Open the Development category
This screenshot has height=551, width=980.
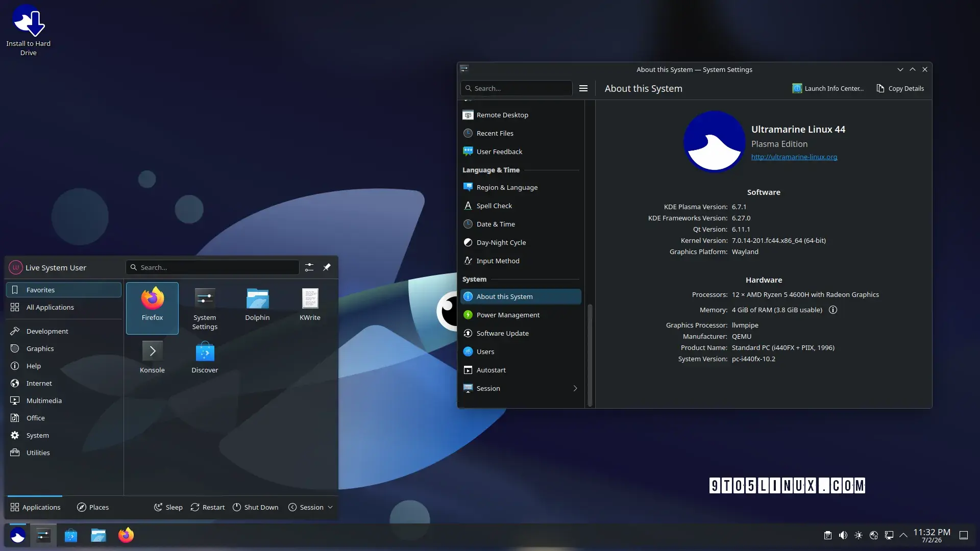[64, 331]
